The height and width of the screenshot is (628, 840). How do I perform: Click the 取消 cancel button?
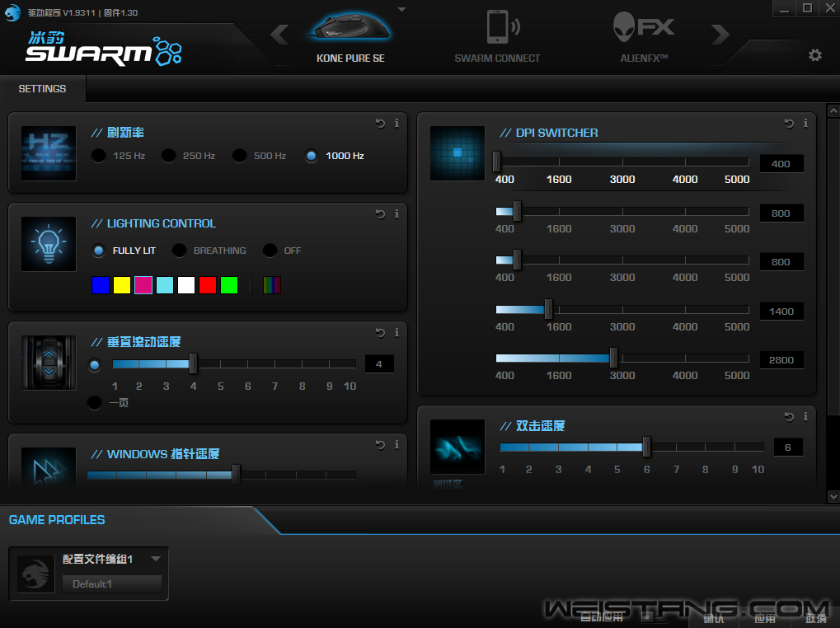[816, 618]
